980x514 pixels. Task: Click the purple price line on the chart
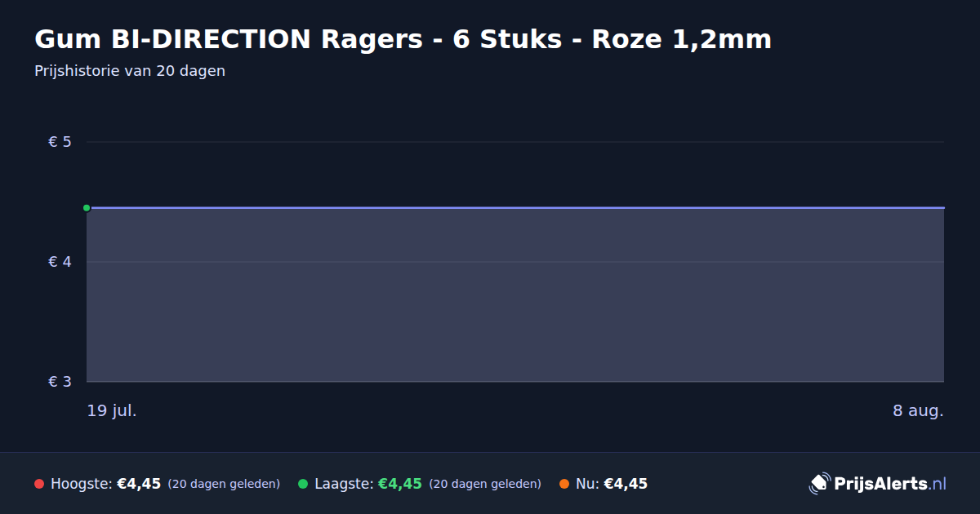pyautogui.click(x=515, y=208)
